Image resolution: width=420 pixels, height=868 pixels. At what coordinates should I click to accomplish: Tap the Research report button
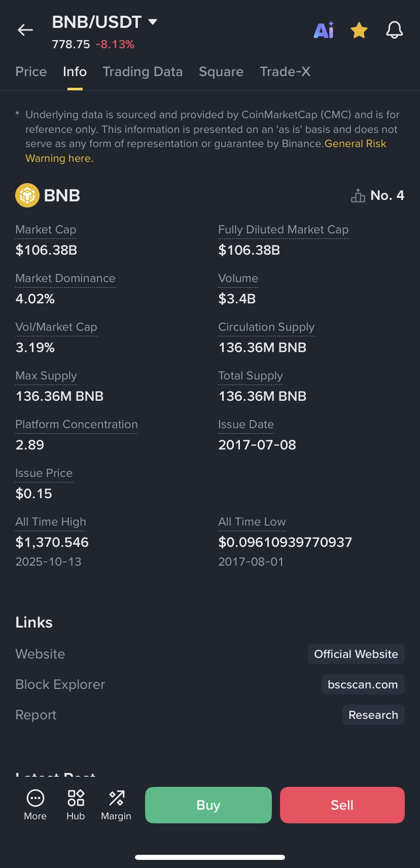(x=373, y=715)
